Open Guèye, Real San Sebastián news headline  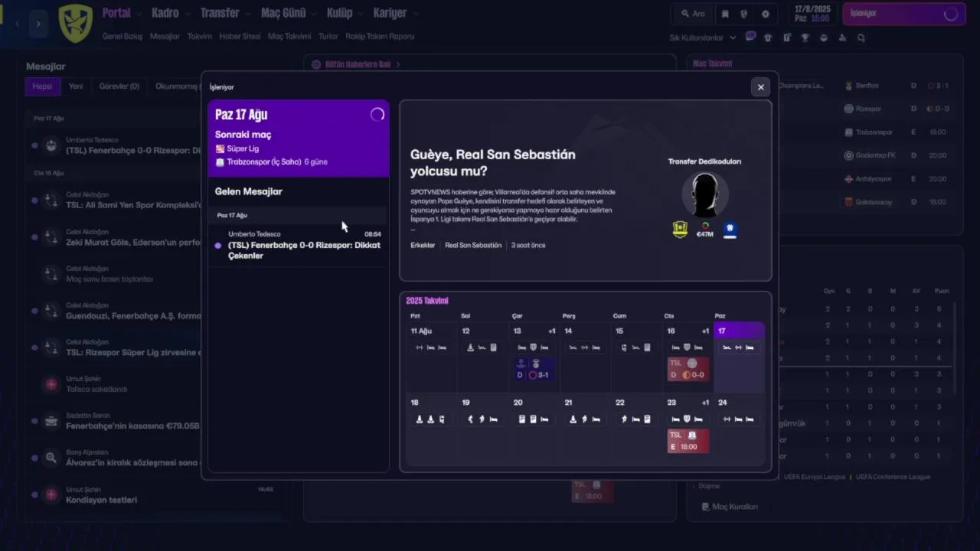tap(492, 162)
